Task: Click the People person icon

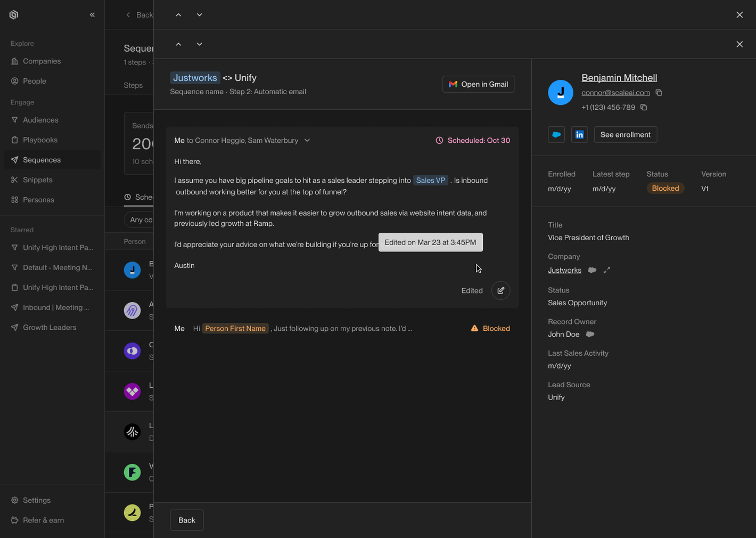Action: (15, 81)
